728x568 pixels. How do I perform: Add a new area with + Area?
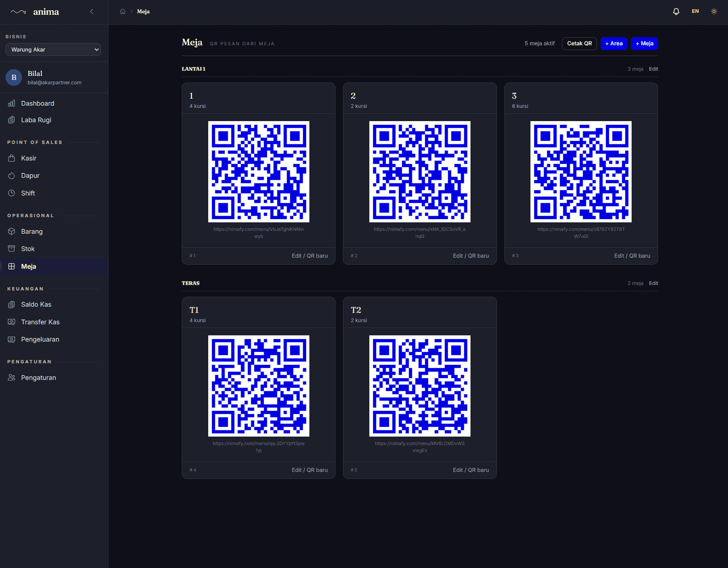point(614,43)
